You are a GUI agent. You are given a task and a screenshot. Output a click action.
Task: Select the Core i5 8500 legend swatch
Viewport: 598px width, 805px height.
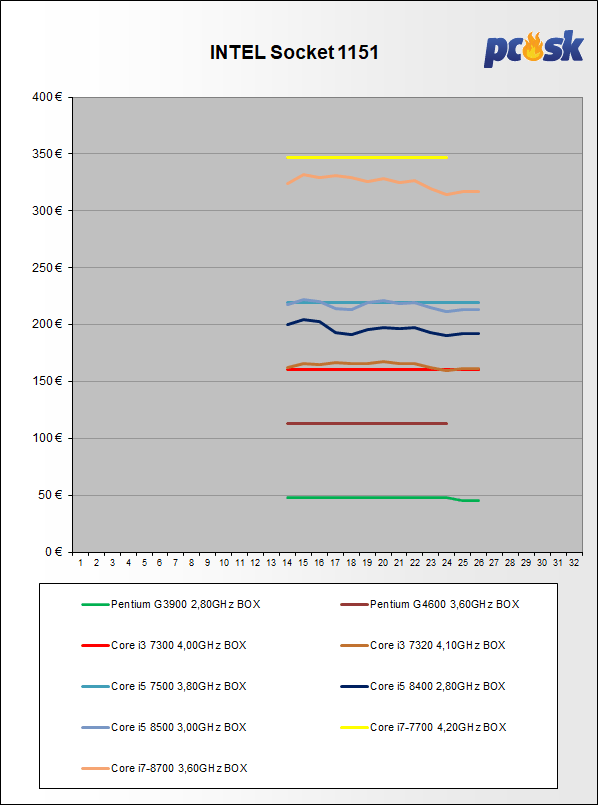pos(95,727)
